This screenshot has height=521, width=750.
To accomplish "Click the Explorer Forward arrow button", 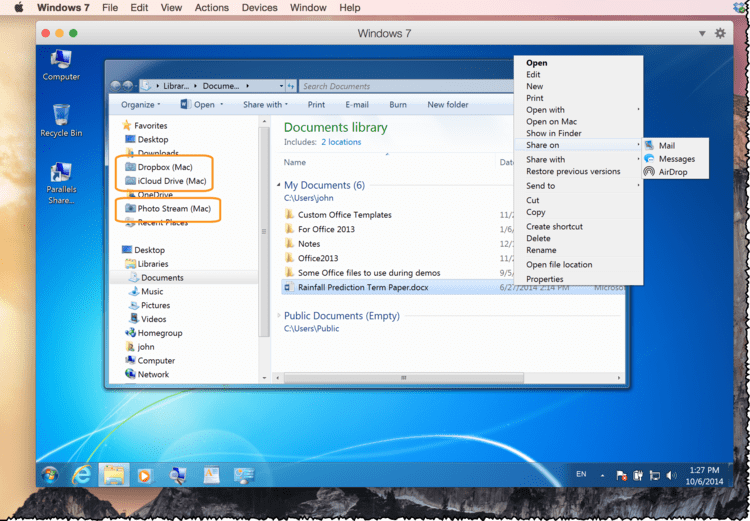I will point(128,86).
